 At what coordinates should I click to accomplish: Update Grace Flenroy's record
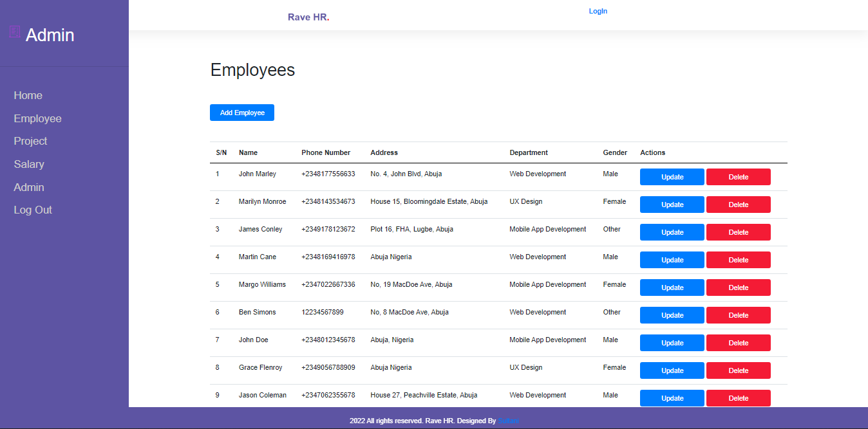pyautogui.click(x=672, y=370)
